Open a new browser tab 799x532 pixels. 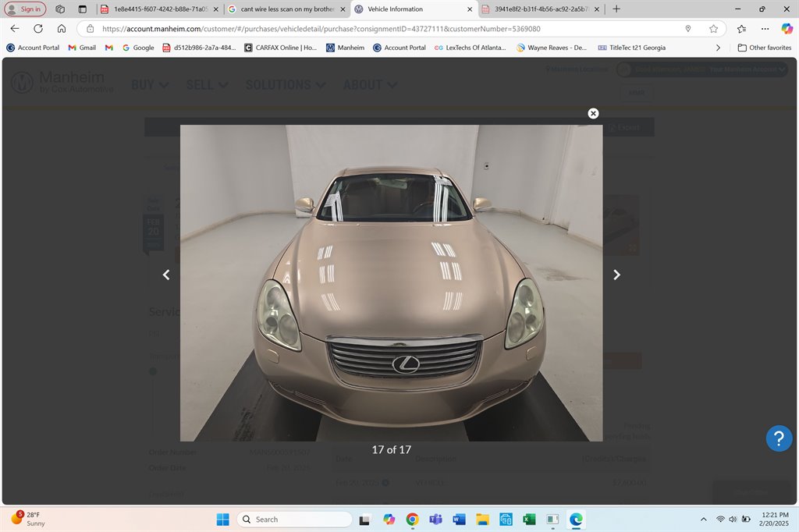click(x=616, y=9)
